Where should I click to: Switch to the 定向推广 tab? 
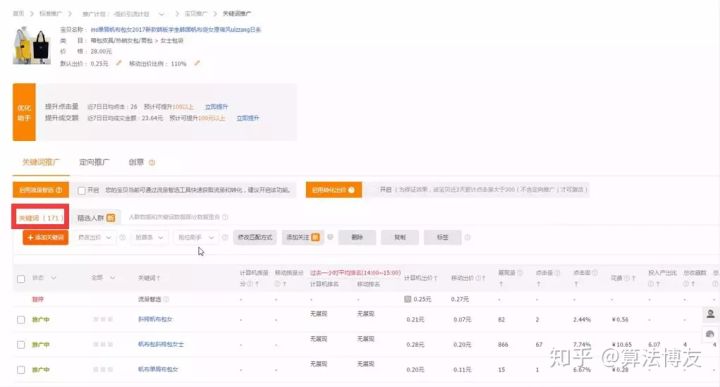point(95,162)
